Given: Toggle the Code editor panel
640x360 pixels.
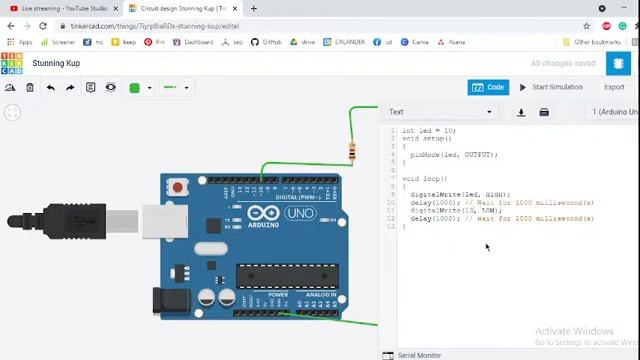Looking at the screenshot, I should (x=488, y=87).
